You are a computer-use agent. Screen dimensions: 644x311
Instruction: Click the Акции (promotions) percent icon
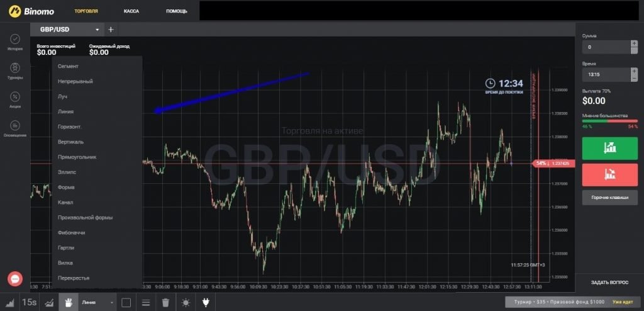tap(15, 96)
